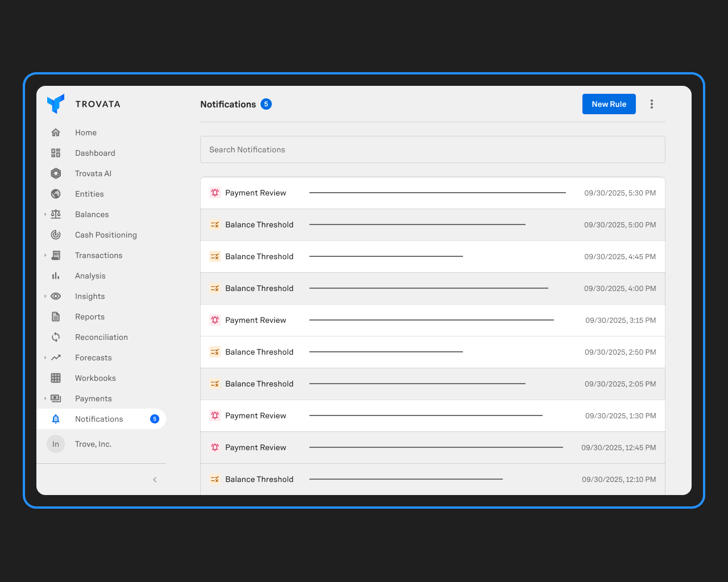Image resolution: width=728 pixels, height=582 pixels.
Task: Expand the Balances section
Action: point(45,214)
